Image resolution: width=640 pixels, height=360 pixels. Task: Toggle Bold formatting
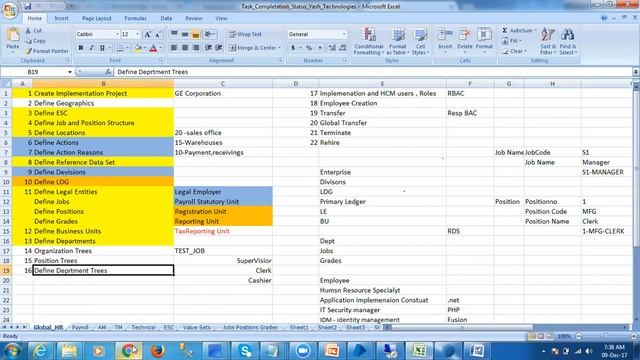tap(81, 48)
